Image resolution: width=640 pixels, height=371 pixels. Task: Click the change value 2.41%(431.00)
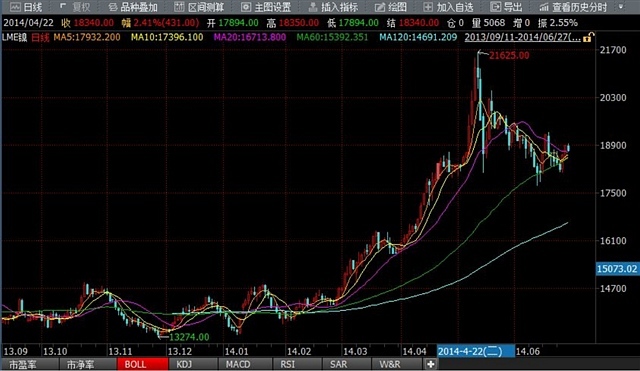166,23
